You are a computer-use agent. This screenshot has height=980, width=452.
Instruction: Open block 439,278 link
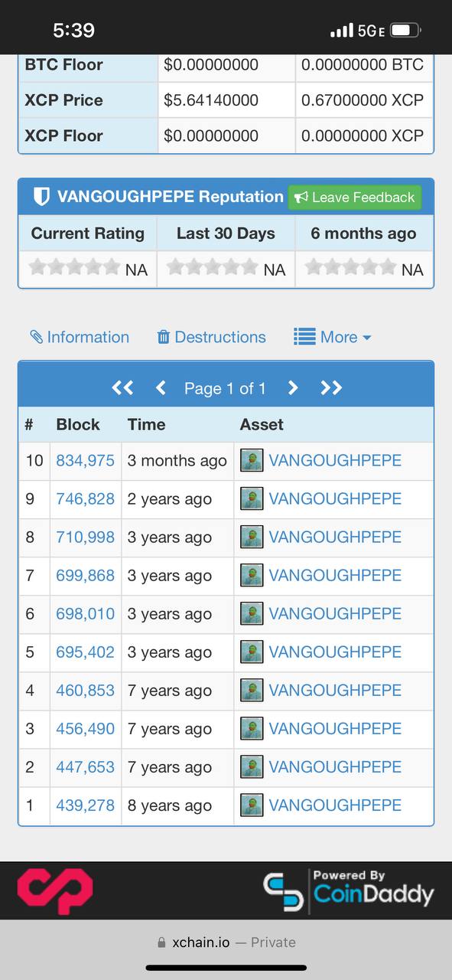click(x=85, y=805)
